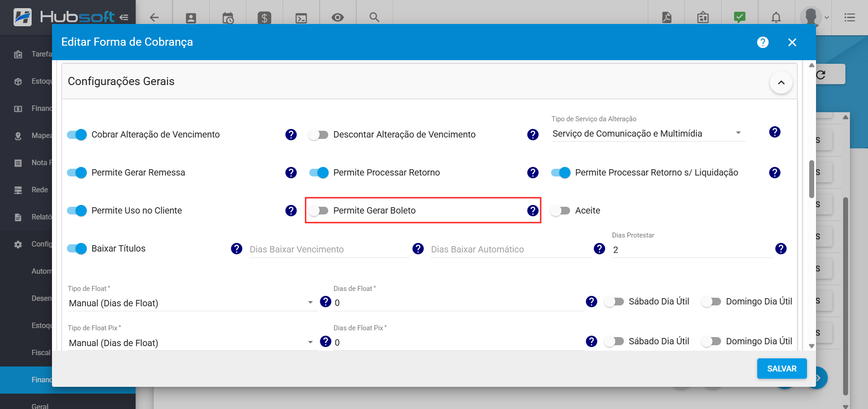The width and height of the screenshot is (868, 409).
Task: Enable Permite Gerar Boleto switch
Action: pyautogui.click(x=319, y=210)
